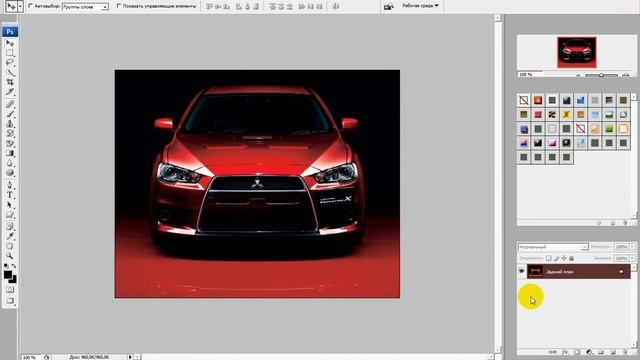Screen dimensions: 640x360
Task: Change screen mode button in toolbox
Action: [10, 301]
